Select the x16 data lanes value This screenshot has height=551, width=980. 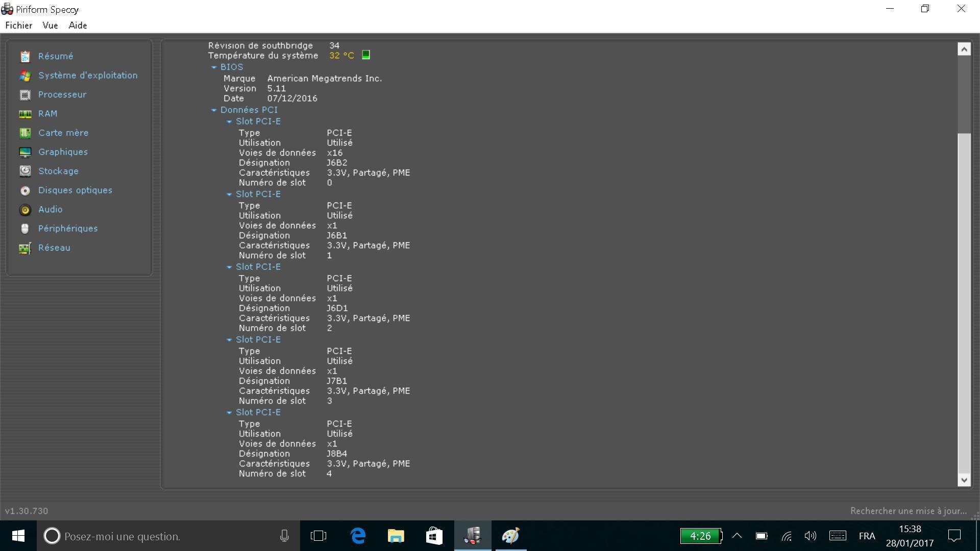[335, 153]
